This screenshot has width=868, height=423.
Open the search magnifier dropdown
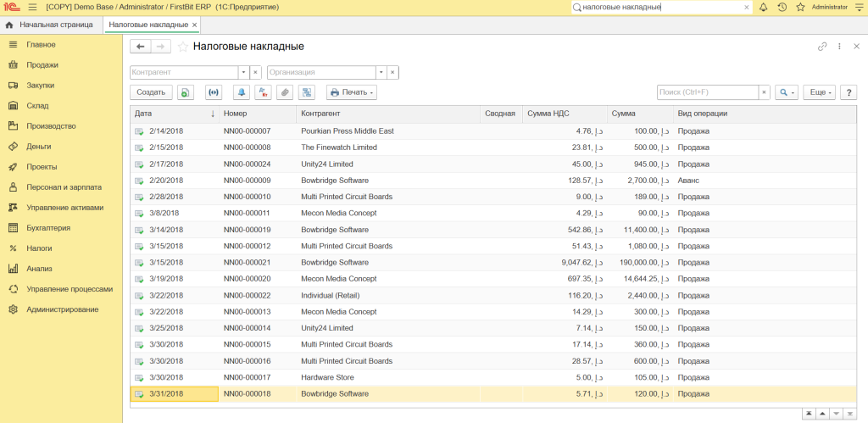click(787, 92)
